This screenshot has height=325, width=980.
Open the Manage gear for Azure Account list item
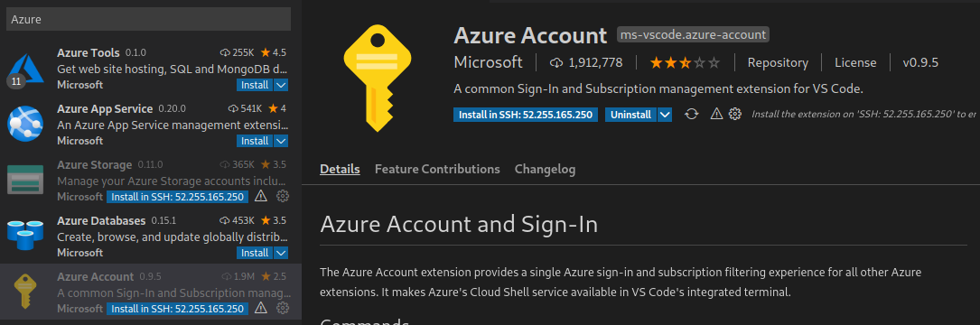pyautogui.click(x=283, y=308)
